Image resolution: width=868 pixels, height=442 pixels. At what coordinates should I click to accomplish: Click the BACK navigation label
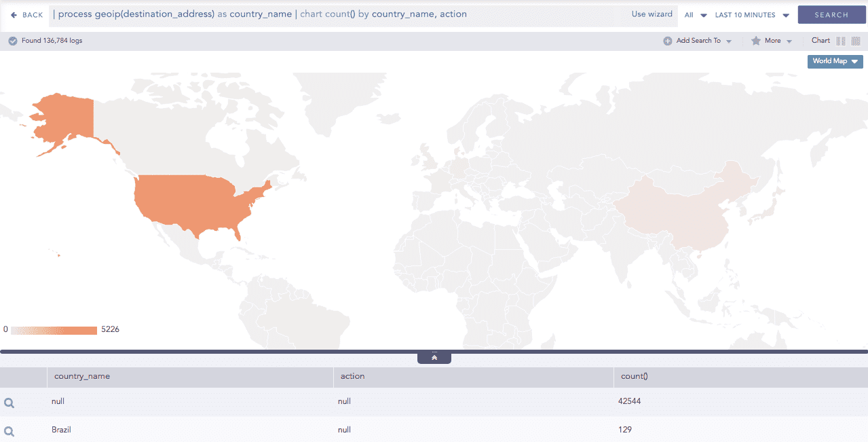(x=33, y=14)
